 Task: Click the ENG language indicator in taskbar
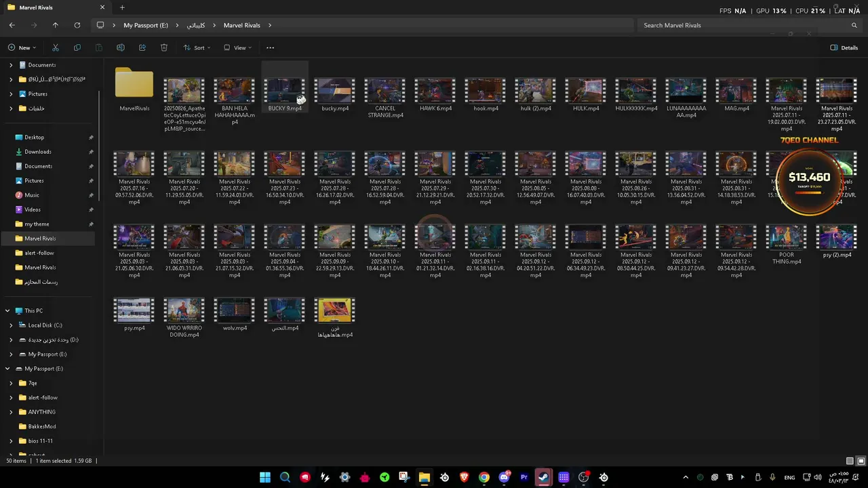click(790, 477)
